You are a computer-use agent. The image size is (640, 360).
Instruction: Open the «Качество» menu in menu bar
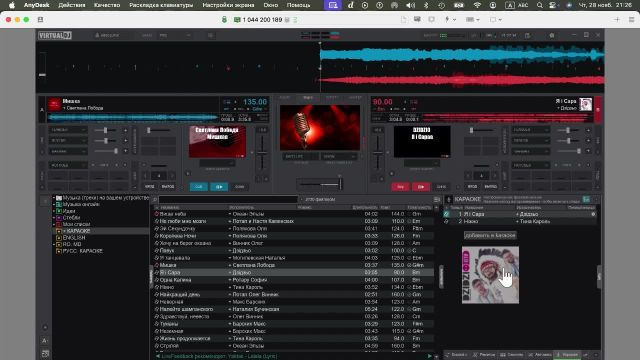coord(107,5)
